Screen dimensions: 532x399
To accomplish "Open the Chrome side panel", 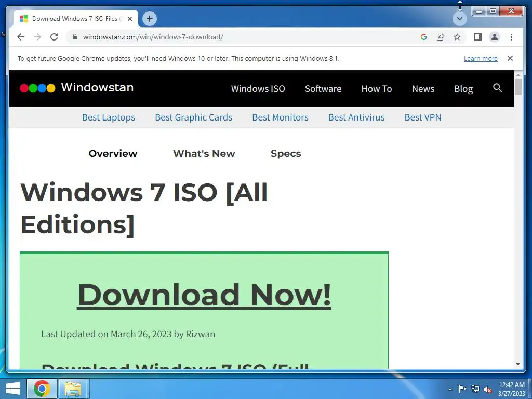I will [x=478, y=37].
